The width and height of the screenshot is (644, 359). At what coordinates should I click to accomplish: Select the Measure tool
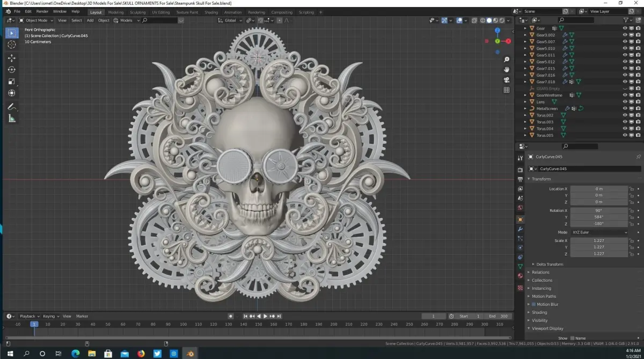click(12, 119)
